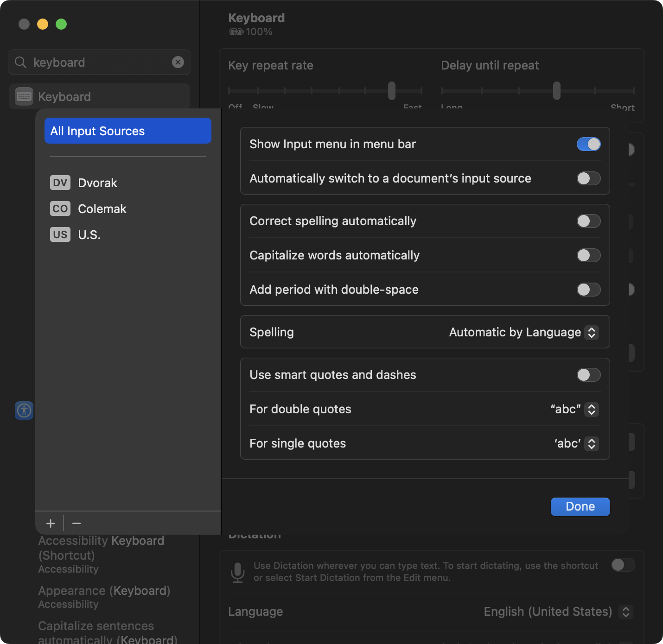The image size is (663, 644).
Task: Click the plus icon to add input source
Action: click(x=51, y=524)
